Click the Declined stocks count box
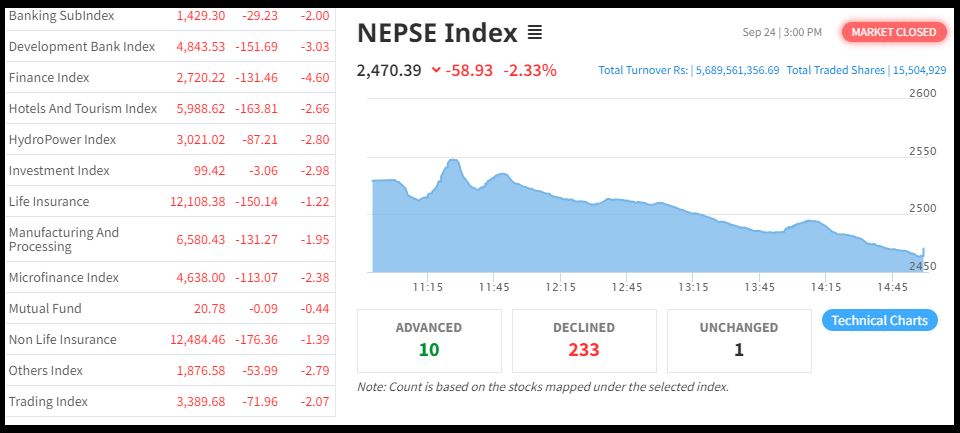 584,340
